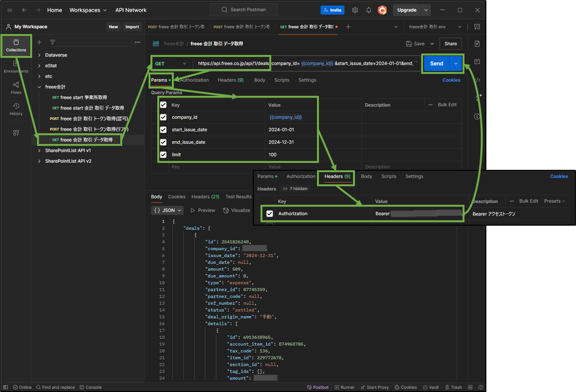Click the Invite button
Viewport: 576px width, 392px height.
tap(333, 10)
